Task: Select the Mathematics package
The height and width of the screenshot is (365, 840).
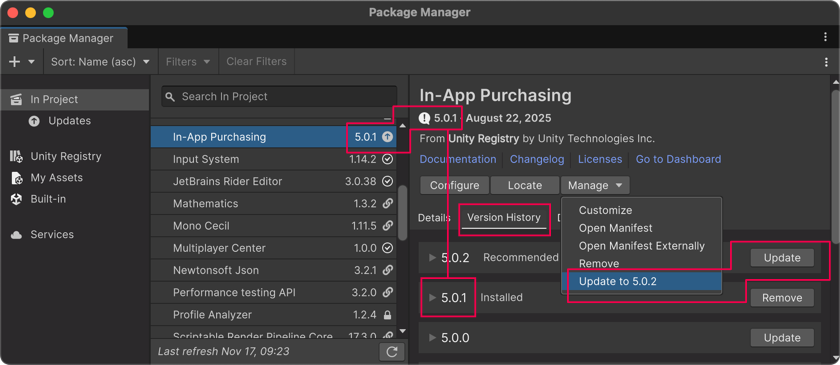Action: 273,204
